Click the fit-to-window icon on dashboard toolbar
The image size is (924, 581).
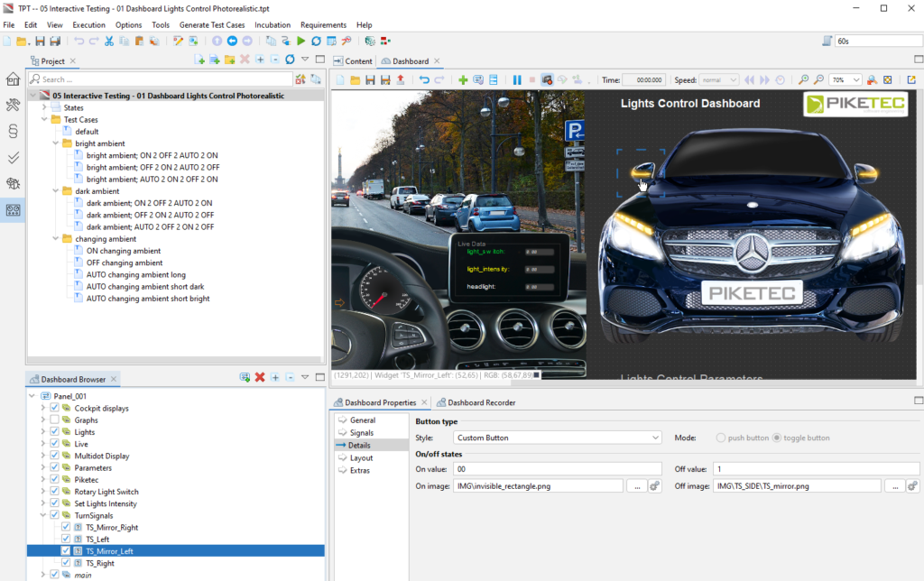point(888,80)
